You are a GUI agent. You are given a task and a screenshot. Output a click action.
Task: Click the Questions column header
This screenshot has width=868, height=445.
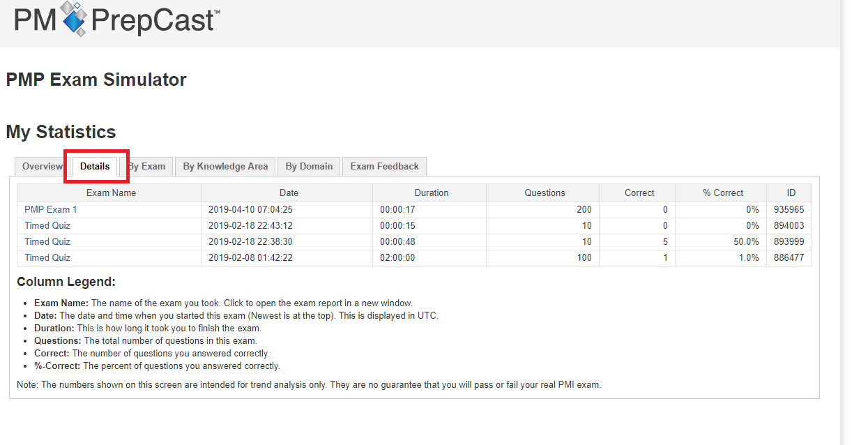click(545, 193)
